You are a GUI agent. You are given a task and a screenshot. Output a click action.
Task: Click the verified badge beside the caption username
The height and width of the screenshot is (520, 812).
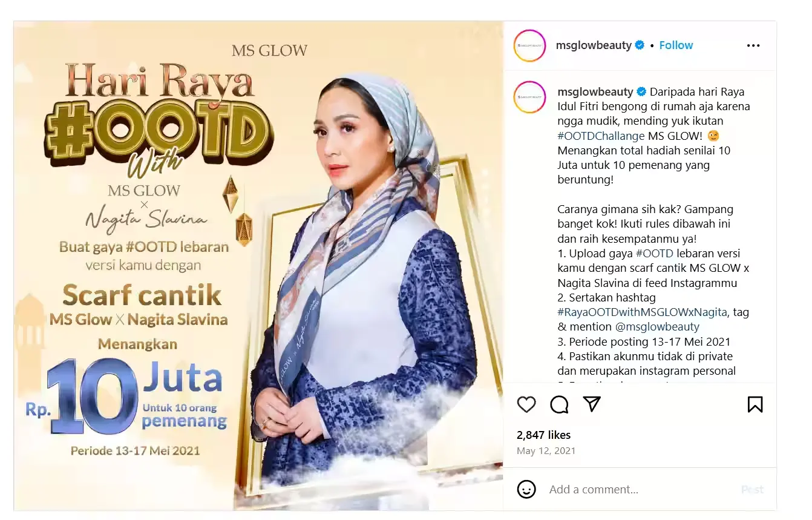pyautogui.click(x=641, y=92)
